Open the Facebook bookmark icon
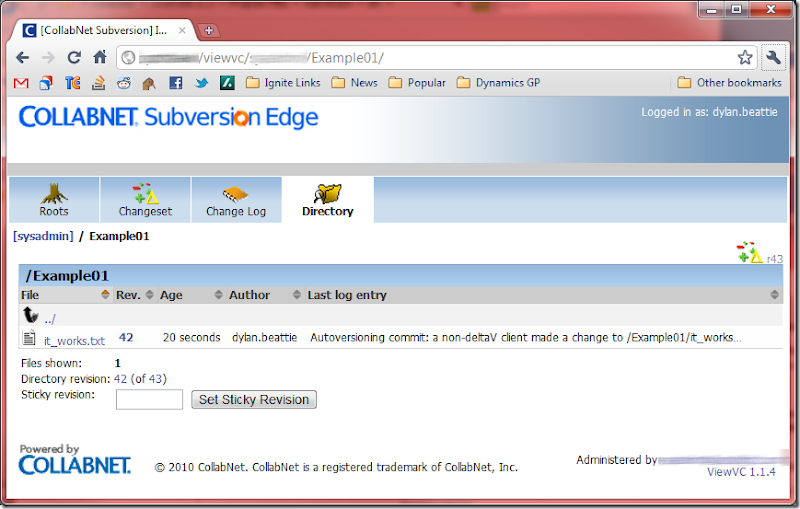This screenshot has width=800, height=509. point(176,83)
